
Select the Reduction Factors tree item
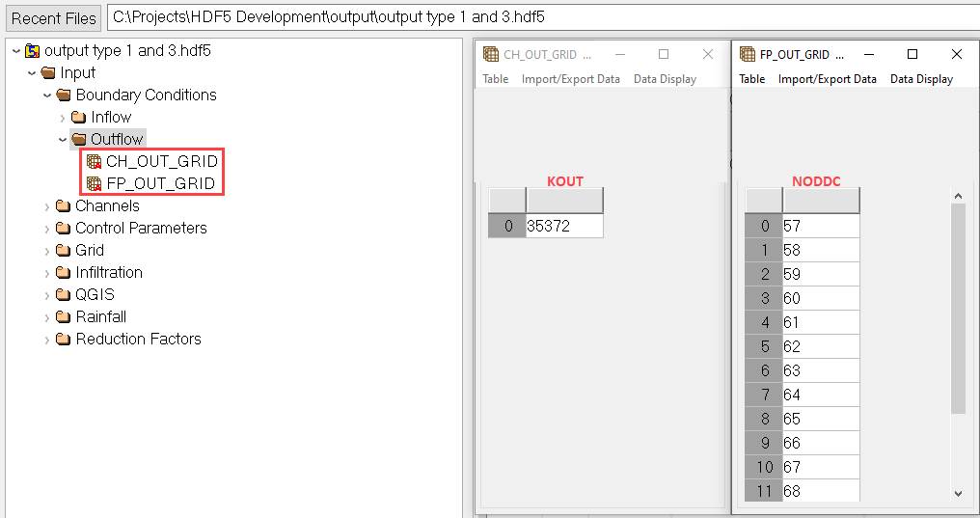[x=138, y=340]
